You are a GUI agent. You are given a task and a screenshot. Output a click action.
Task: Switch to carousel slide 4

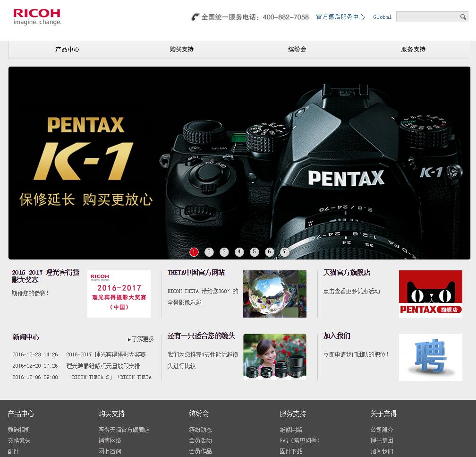click(239, 252)
